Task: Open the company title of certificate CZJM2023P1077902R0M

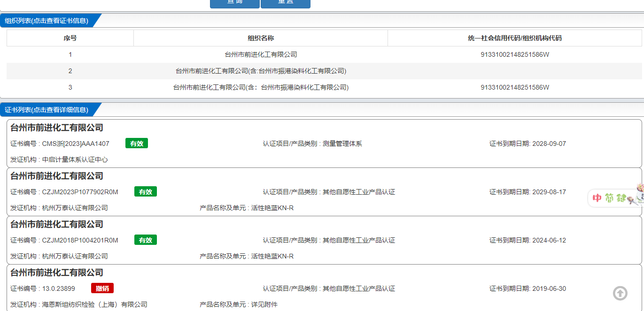Action: coord(57,176)
